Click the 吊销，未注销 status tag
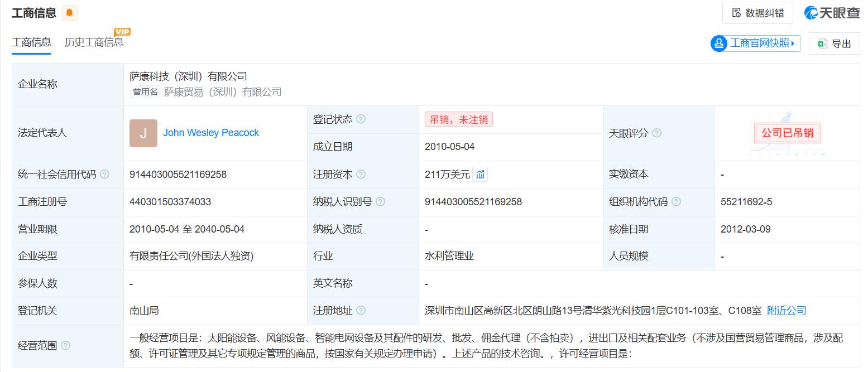 coord(458,119)
